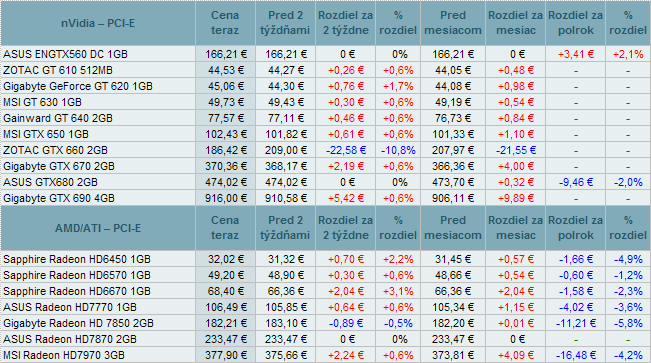Click the -16,48 € half-year difference cell

tap(575, 355)
